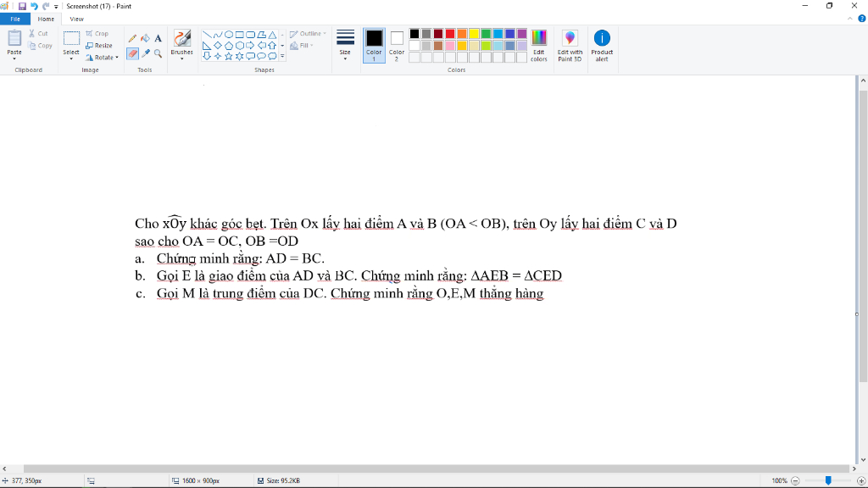The height and width of the screenshot is (488, 868).
Task: Open Customize Quick Access Toolbar dropdown
Action: [x=56, y=7]
